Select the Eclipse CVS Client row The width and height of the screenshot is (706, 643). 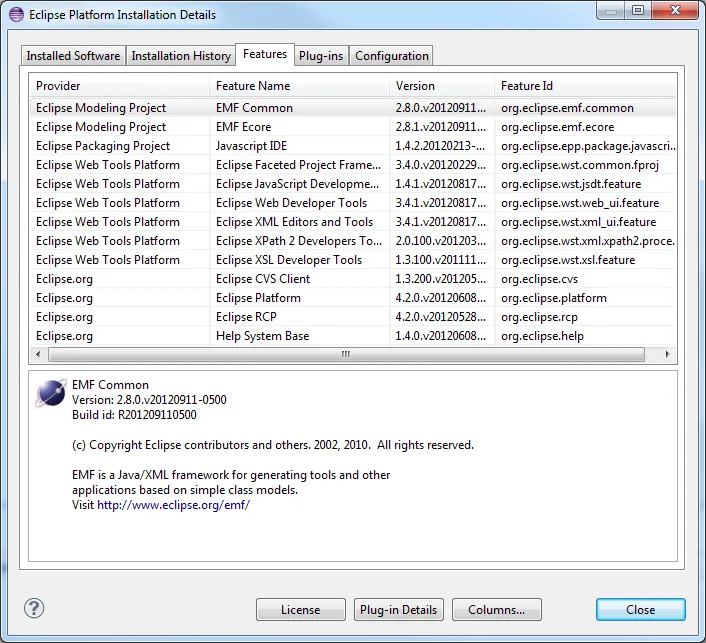353,279
